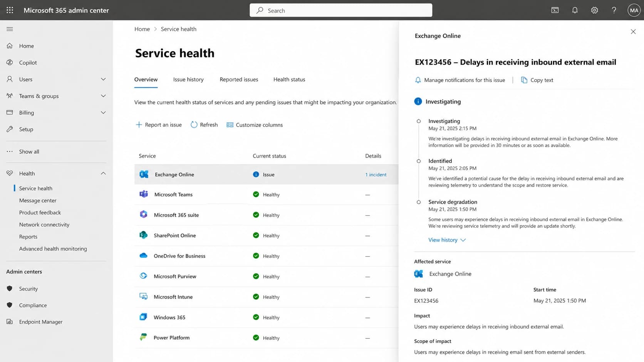Sort by Current status column header

[x=269, y=156]
